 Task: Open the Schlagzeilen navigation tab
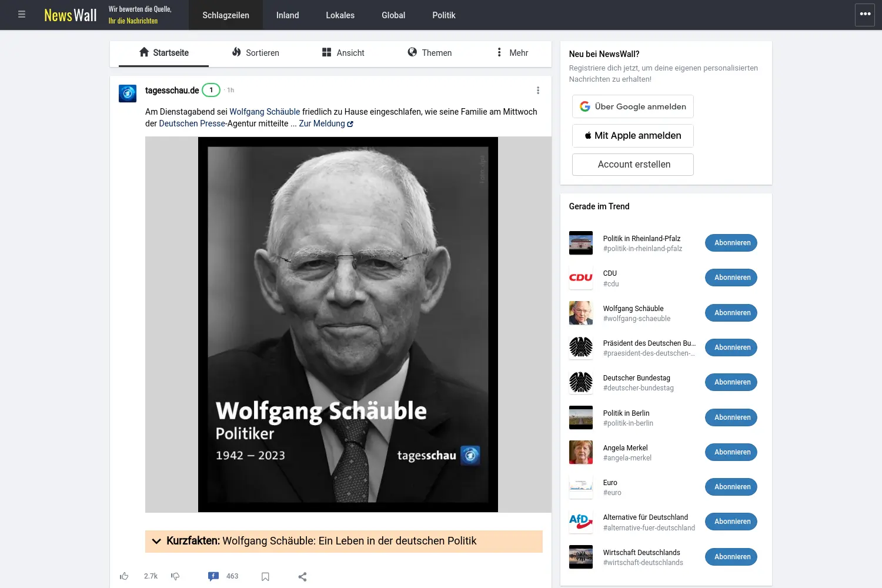pyautogui.click(x=226, y=15)
